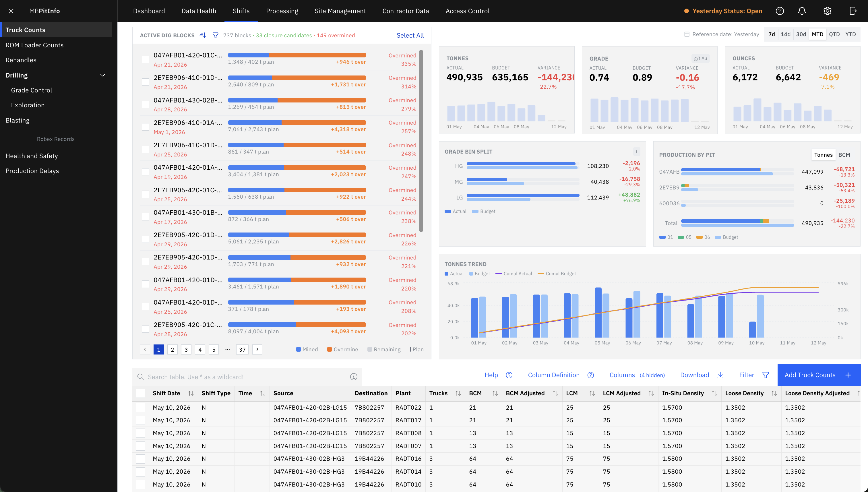
Task: Collapse the Drilling sidebar section
Action: (x=103, y=75)
